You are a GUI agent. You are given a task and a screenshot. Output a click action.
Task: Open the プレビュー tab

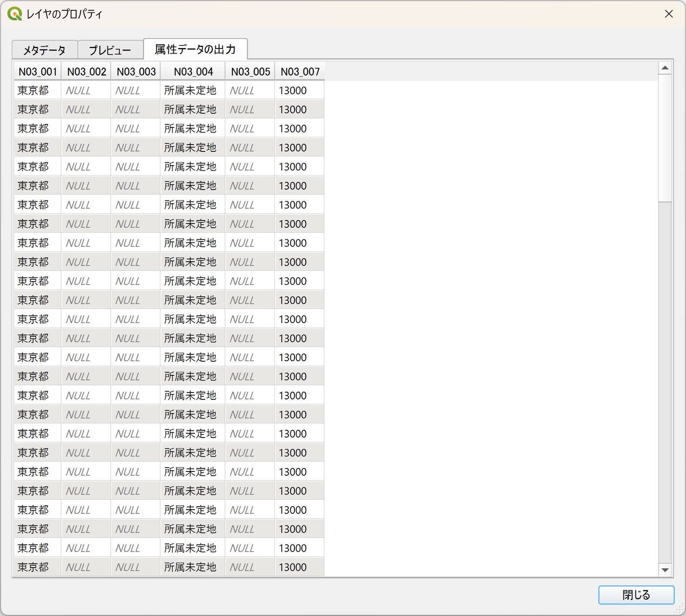point(110,50)
